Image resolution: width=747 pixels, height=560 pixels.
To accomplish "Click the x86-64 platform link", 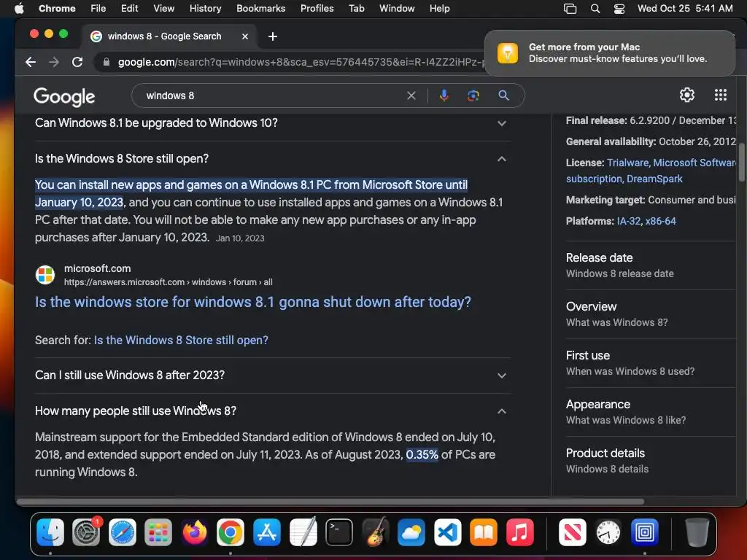I will (x=660, y=221).
